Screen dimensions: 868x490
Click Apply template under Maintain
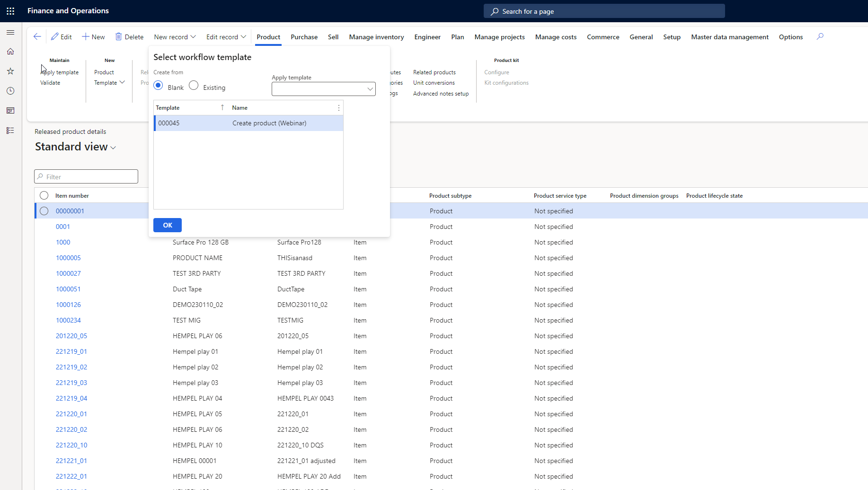[60, 72]
